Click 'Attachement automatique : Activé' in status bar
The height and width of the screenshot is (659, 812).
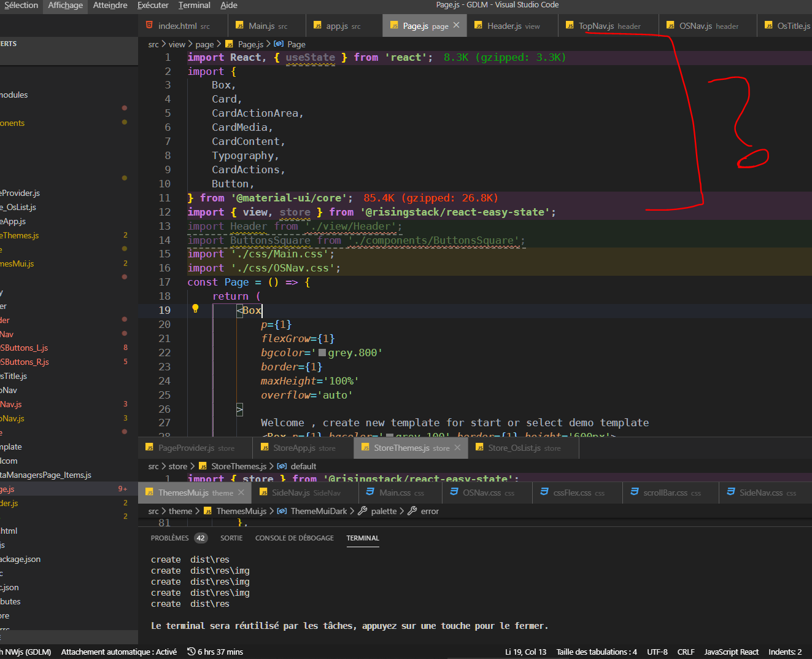(119, 652)
